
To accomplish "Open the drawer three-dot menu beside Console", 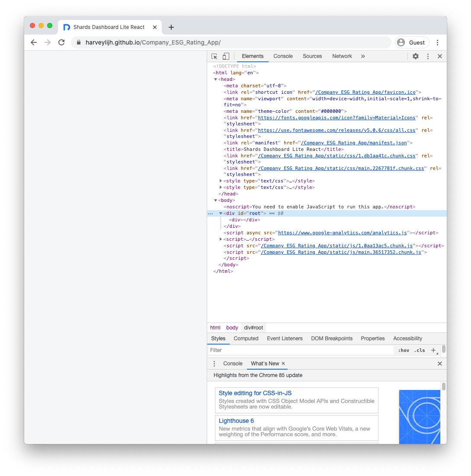I will pos(214,364).
